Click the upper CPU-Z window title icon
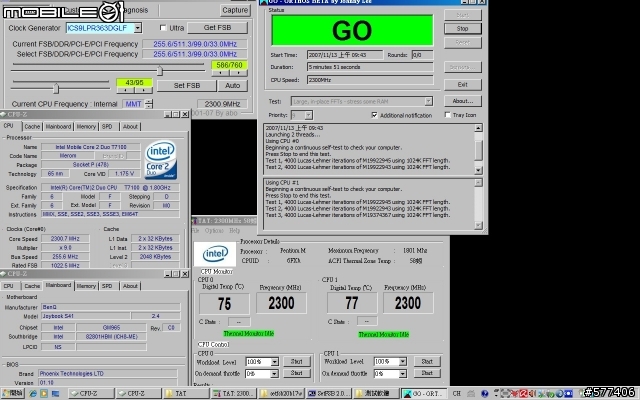This screenshot has width=640, height=400. tap(3, 114)
